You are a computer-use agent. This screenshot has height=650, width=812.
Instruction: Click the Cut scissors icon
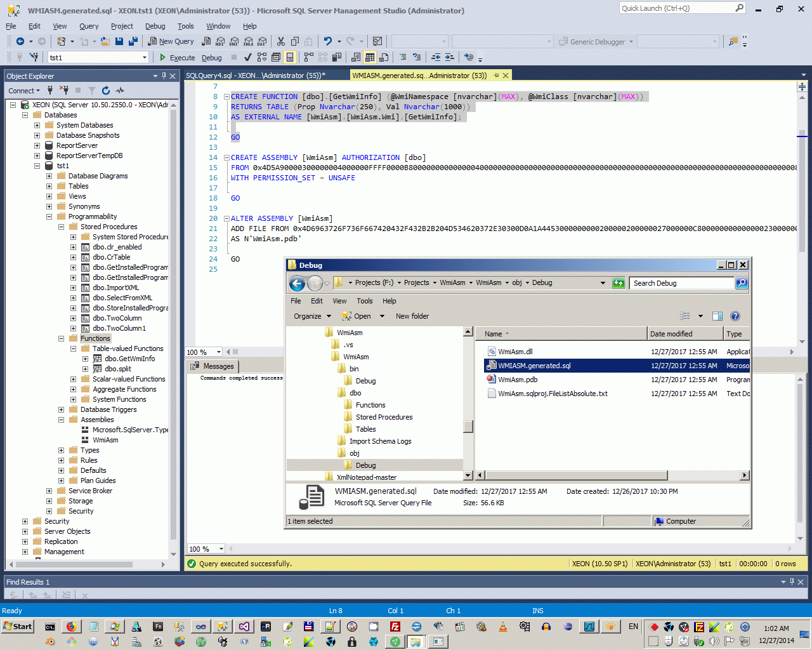click(x=281, y=41)
